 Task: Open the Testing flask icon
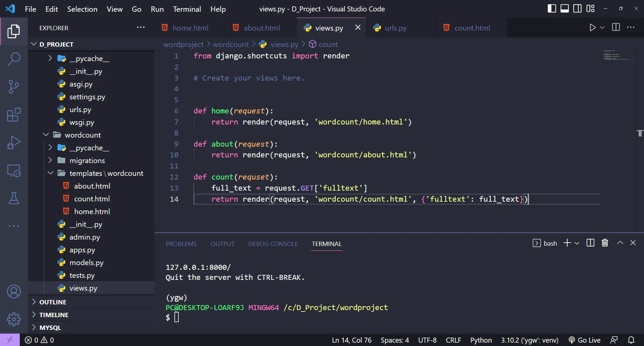point(14,198)
